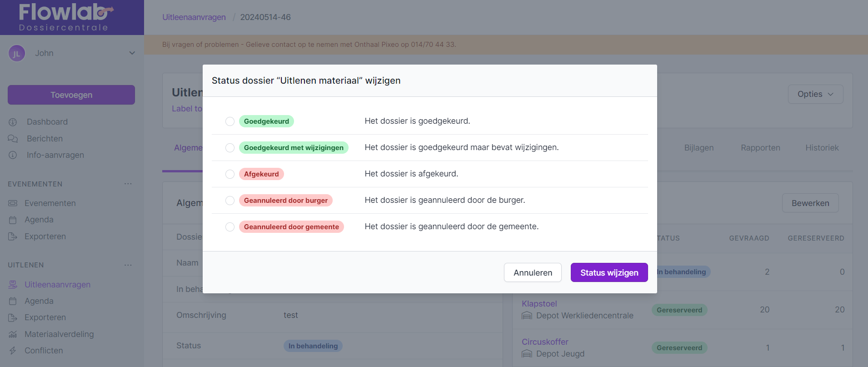Image resolution: width=868 pixels, height=367 pixels.
Task: Click the Dashboard icon in sidebar
Action: [x=13, y=122]
